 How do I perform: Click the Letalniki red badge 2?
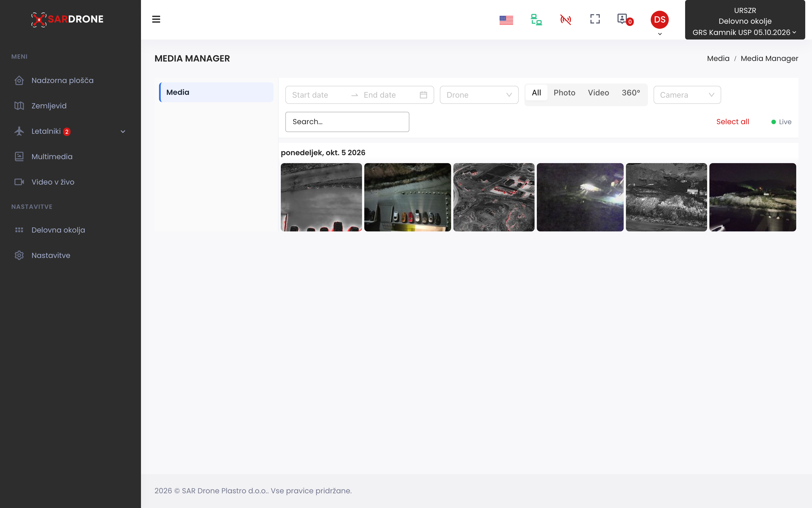67,132
